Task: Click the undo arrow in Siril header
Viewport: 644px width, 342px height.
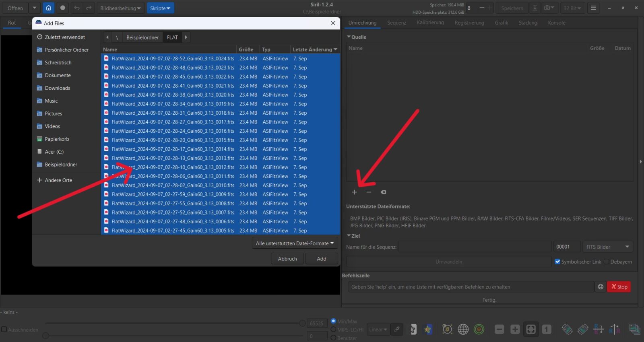Action: 77,8
